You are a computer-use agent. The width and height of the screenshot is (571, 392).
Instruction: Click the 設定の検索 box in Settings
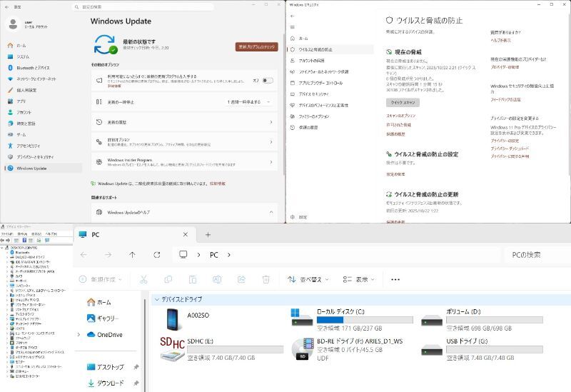pos(143,7)
